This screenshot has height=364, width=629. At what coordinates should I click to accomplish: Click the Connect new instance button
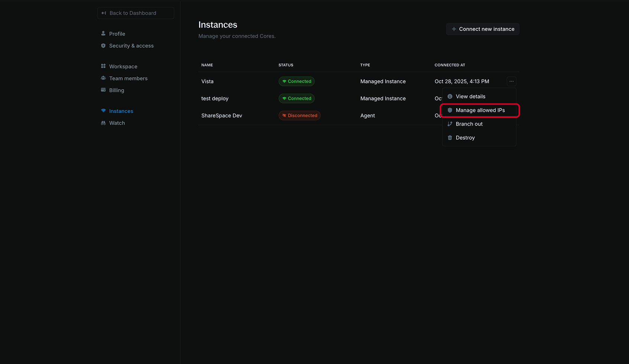(x=483, y=29)
